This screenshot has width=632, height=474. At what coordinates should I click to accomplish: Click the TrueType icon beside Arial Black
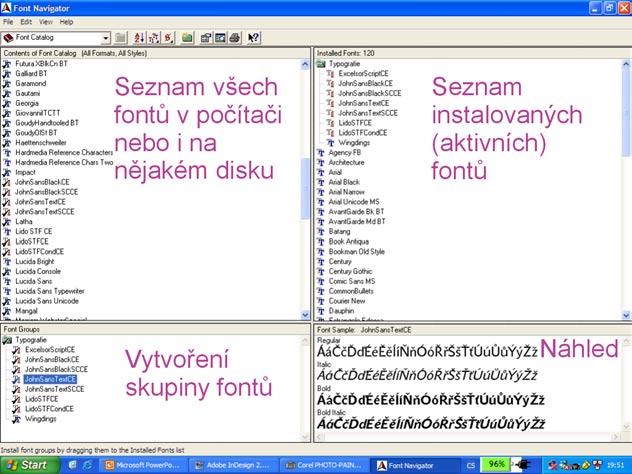pos(321,182)
